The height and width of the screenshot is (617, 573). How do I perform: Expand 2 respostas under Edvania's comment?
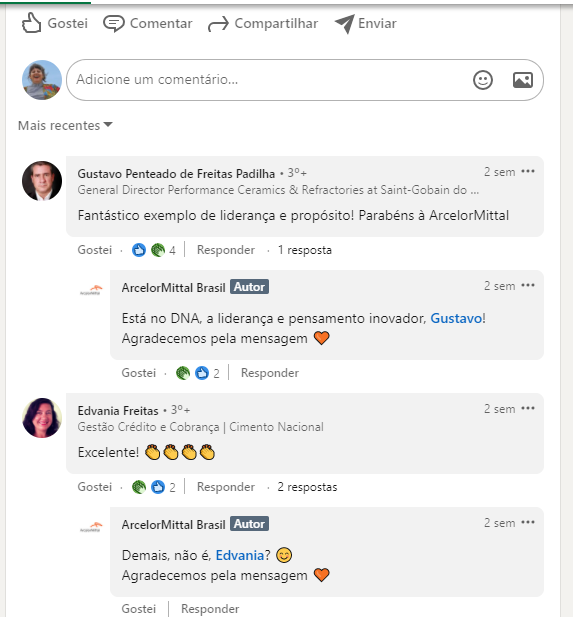(307, 487)
